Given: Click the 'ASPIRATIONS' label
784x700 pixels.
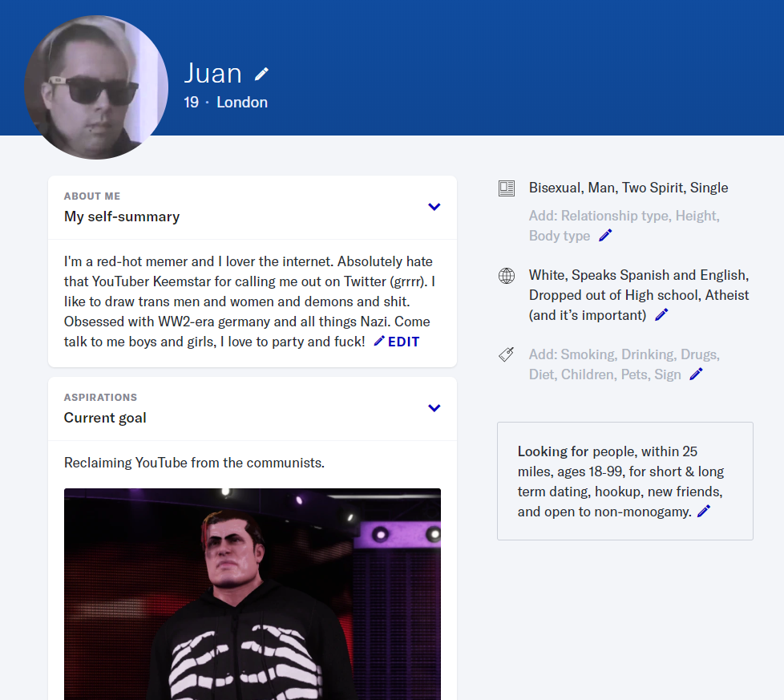Looking at the screenshot, I should (100, 398).
